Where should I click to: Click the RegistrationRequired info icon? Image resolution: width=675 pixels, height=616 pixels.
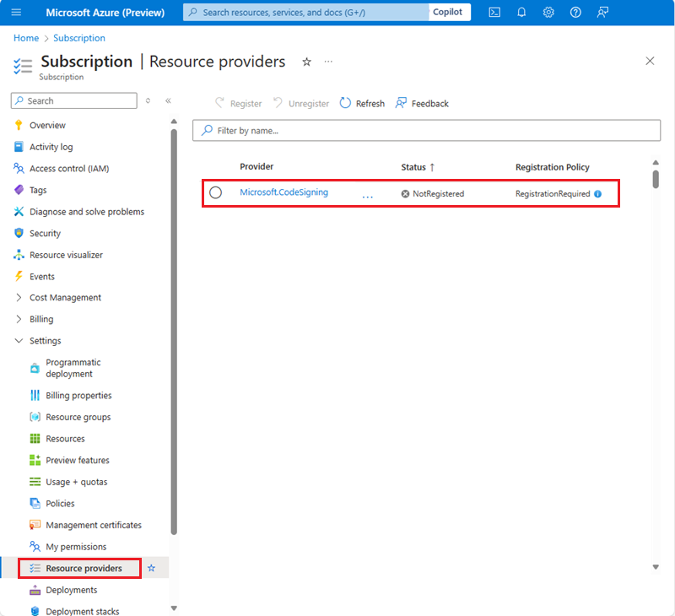[597, 194]
